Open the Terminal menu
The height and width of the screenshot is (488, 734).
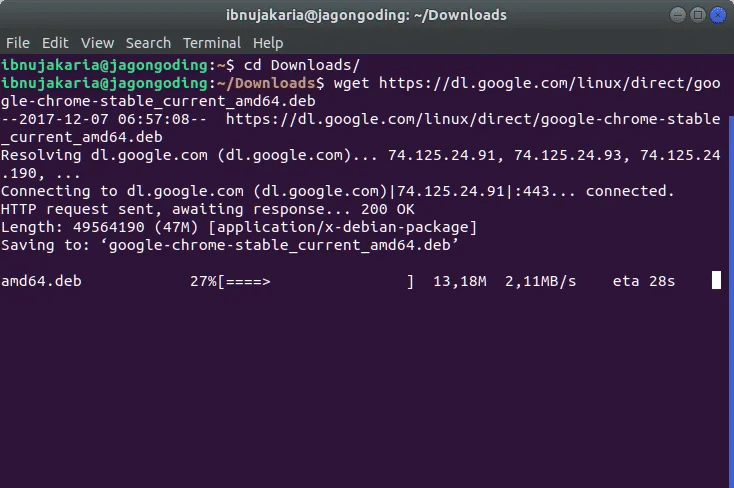tap(212, 43)
